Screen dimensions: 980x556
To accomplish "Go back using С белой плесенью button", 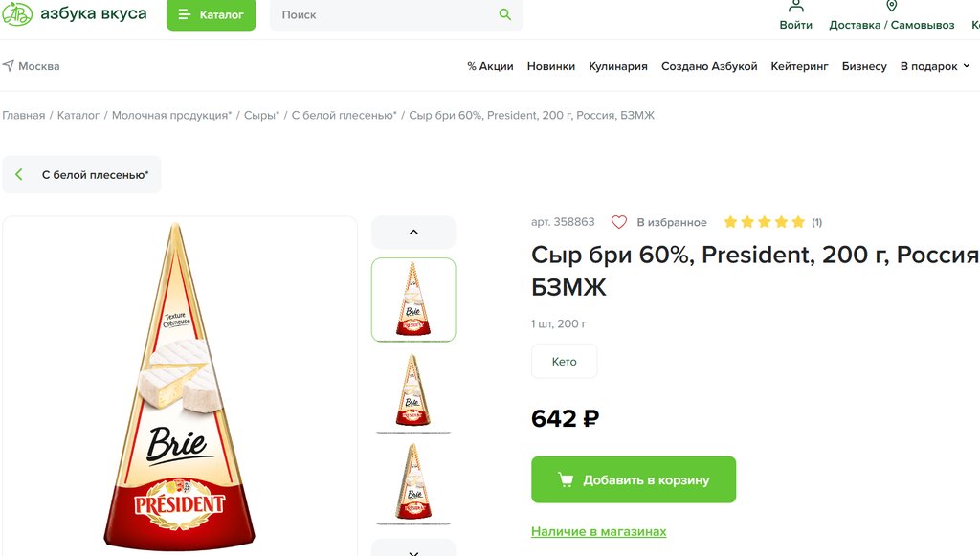I will coord(82,175).
